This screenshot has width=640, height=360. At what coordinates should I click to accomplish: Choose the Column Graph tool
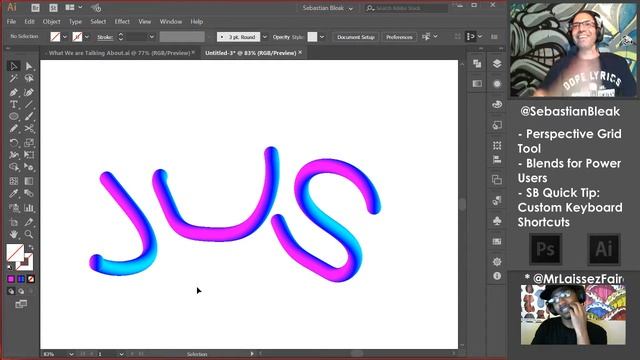click(29, 208)
